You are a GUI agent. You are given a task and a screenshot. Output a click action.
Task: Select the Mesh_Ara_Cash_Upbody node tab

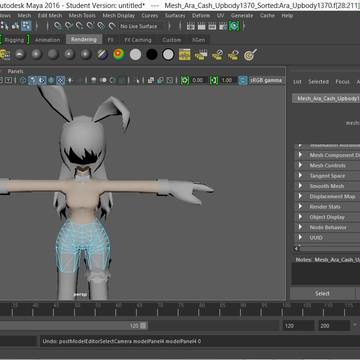[x=326, y=99]
